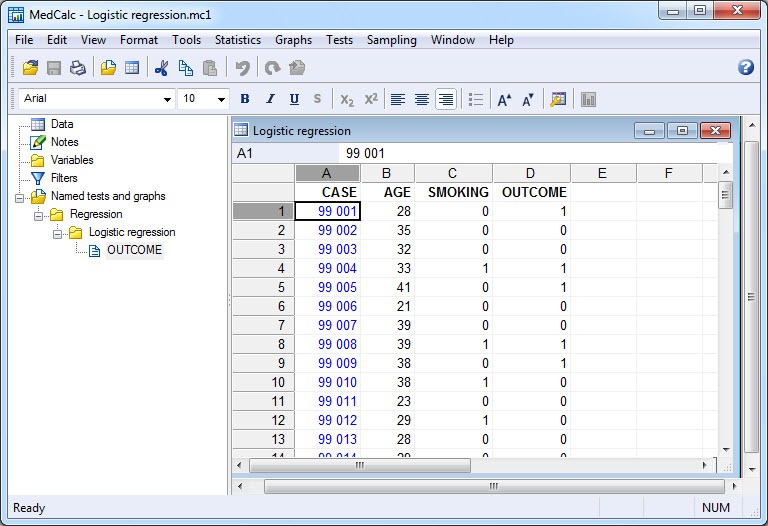The image size is (768, 526).
Task: Open the Variables folder item
Action: (72, 160)
